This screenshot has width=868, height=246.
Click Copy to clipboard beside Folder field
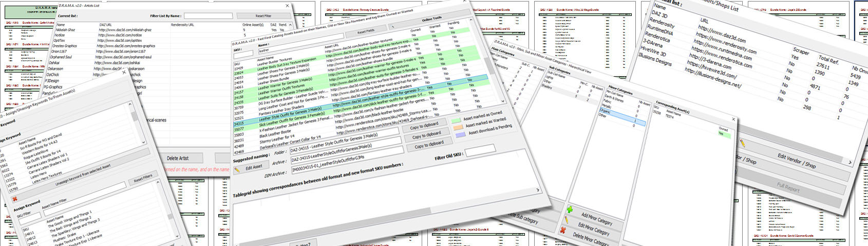424,125
